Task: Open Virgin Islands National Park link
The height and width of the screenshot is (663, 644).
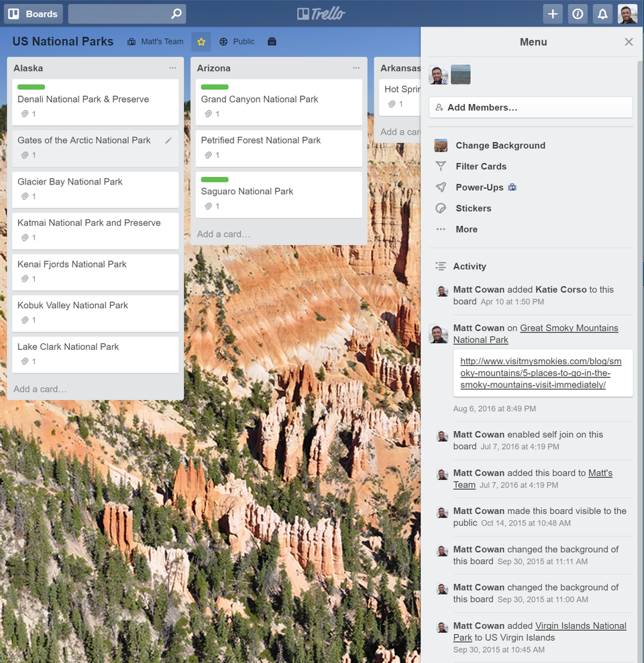Action: (x=539, y=631)
